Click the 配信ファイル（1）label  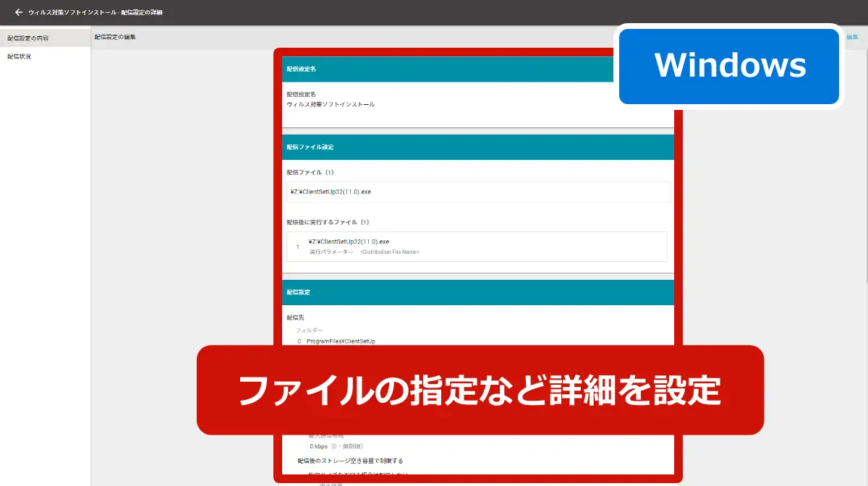pyautogui.click(x=310, y=173)
